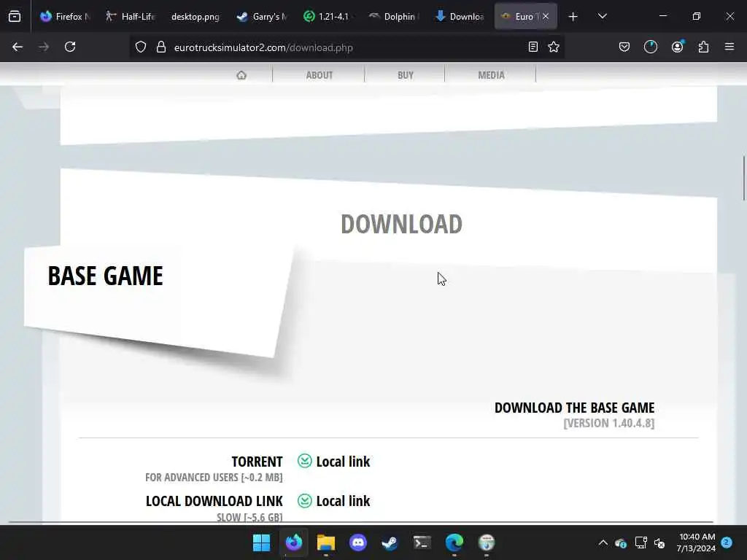Open a new browser tab
The image size is (747, 560).
point(573,17)
